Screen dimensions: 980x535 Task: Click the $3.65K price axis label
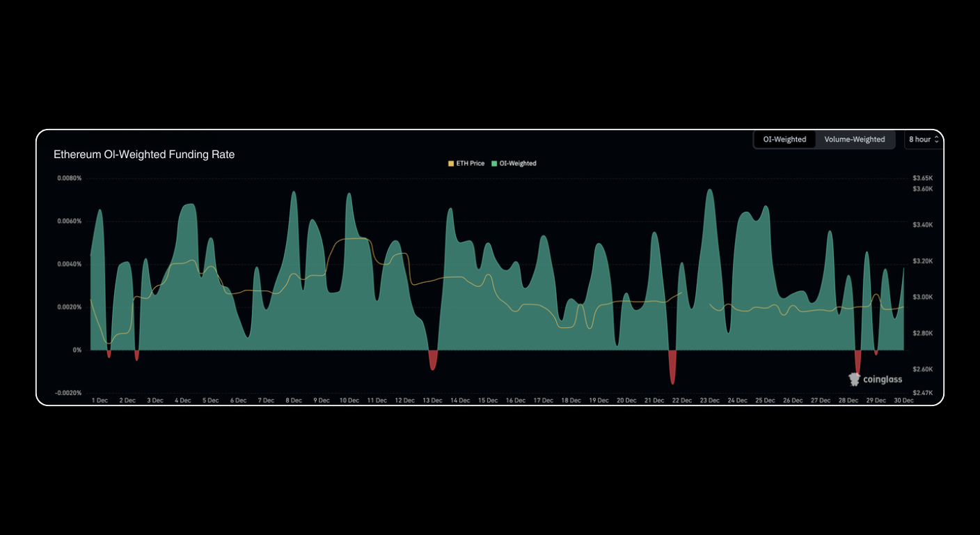pos(922,178)
